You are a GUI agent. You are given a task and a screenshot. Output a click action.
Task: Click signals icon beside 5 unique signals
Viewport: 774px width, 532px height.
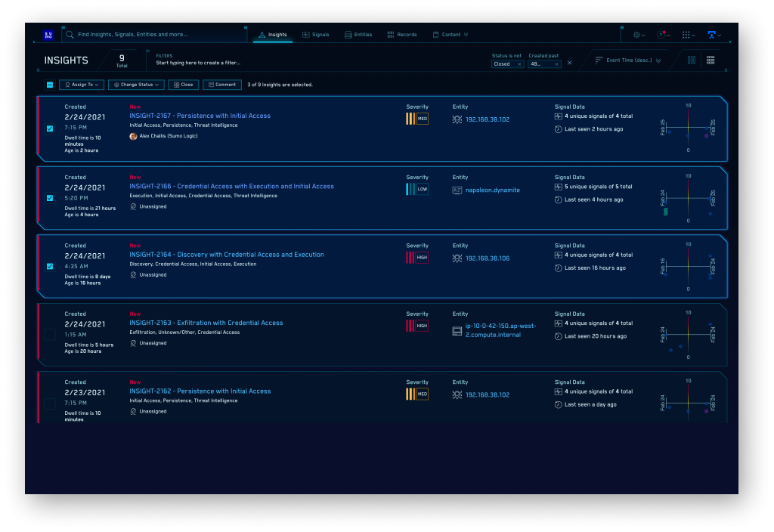click(559, 187)
